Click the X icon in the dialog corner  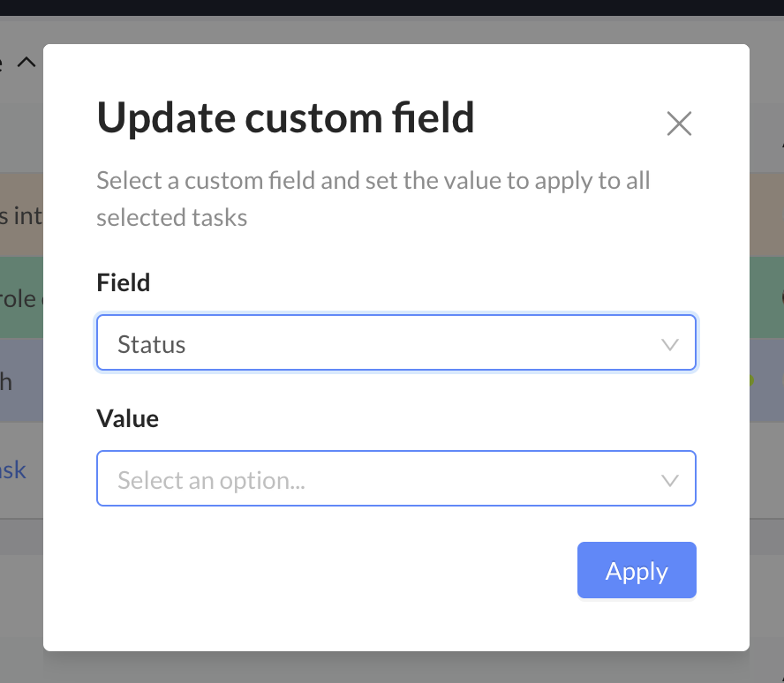tap(679, 124)
